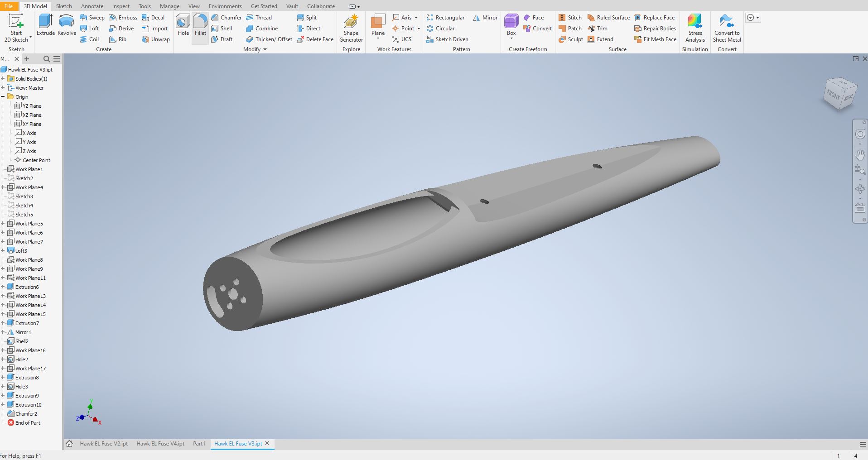Open the Modify panel dropdown

click(265, 49)
